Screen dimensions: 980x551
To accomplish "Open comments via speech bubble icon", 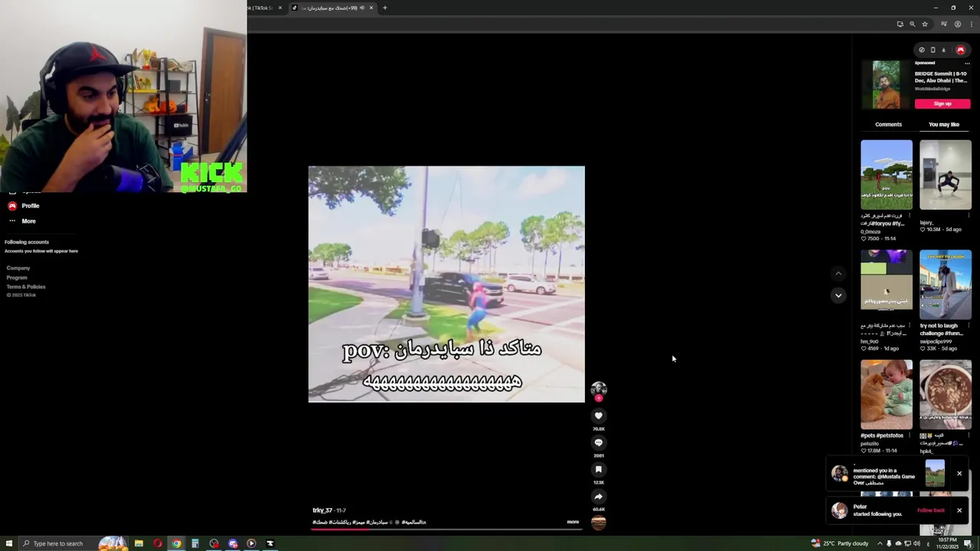I will [599, 442].
